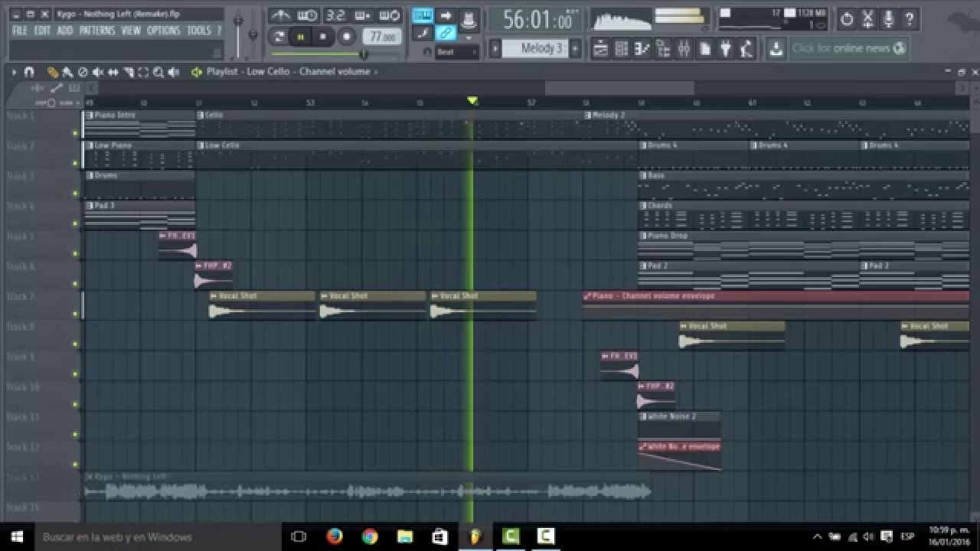
Task: Switch pattern/song mode button
Action: click(279, 37)
